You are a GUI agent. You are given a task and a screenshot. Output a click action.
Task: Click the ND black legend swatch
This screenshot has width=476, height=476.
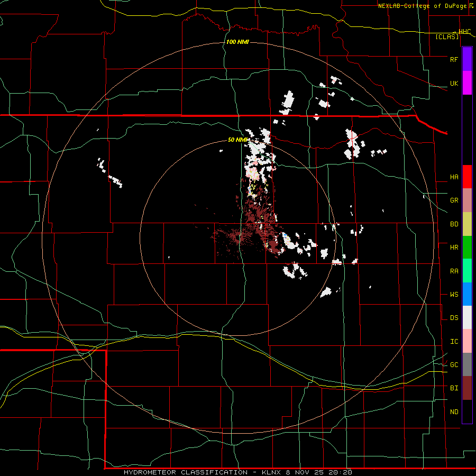point(467,411)
